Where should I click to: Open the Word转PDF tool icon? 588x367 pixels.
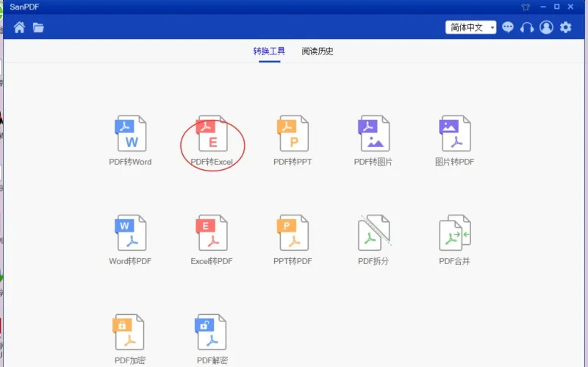[x=131, y=232]
